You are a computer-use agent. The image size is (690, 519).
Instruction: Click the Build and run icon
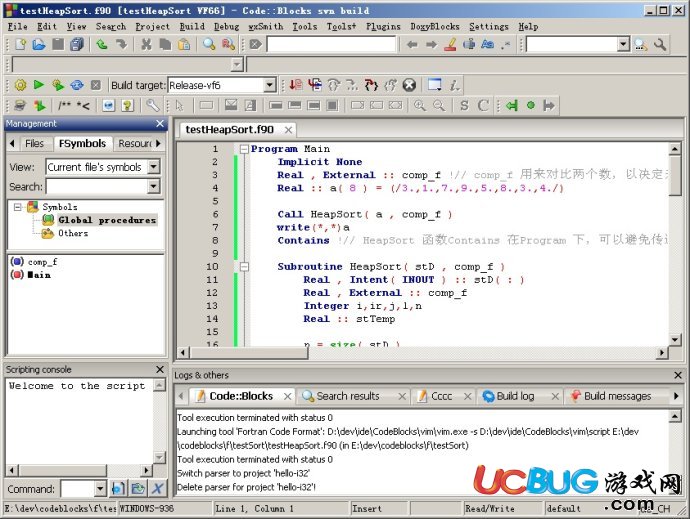click(58, 85)
